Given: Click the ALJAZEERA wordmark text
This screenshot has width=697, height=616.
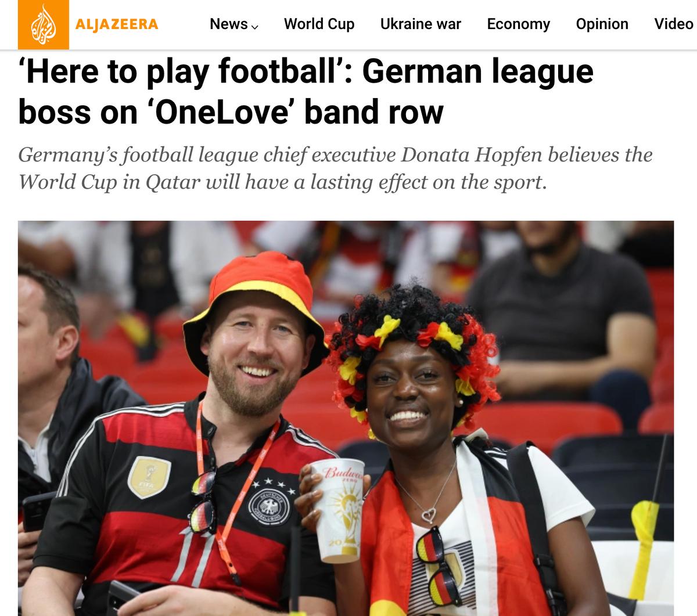Looking at the screenshot, I should point(117,24).
